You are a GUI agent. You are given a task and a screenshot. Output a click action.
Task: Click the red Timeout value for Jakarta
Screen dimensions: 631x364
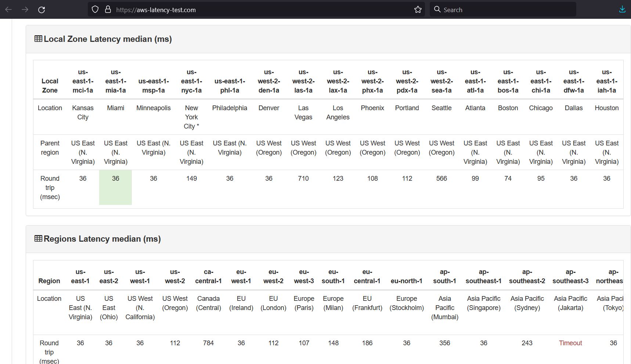click(x=570, y=343)
